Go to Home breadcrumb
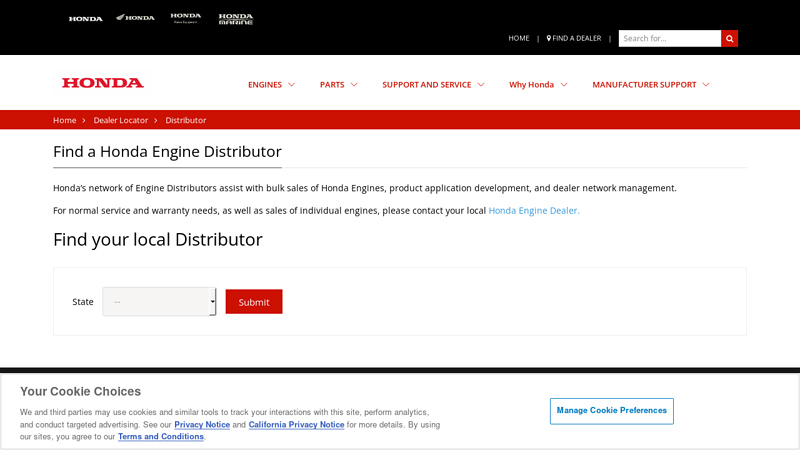 (x=64, y=120)
